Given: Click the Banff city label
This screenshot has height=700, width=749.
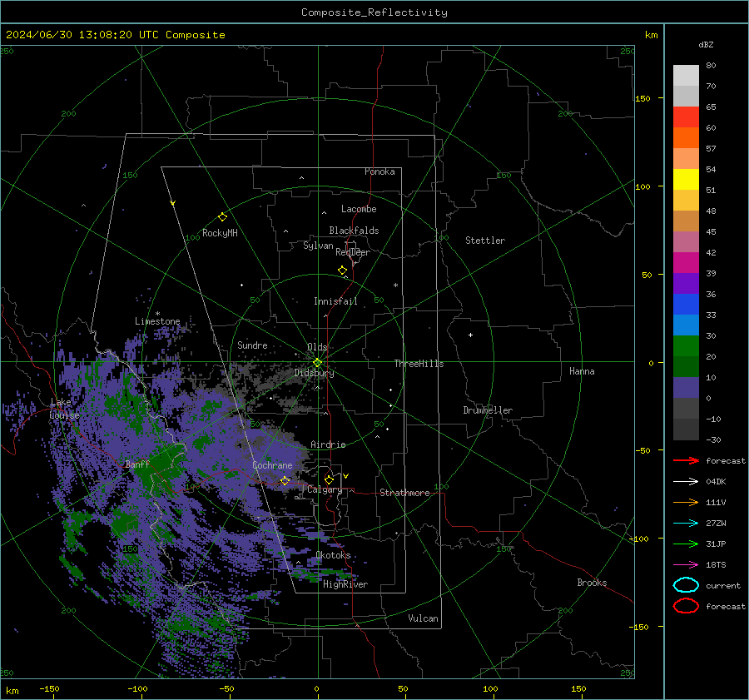Looking at the screenshot, I should (x=137, y=464).
